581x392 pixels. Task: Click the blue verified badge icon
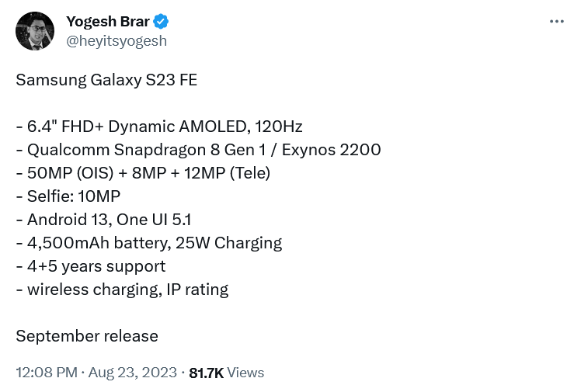162,22
